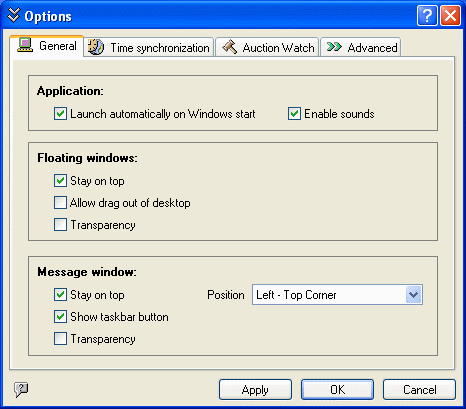The image size is (466, 409).
Task: Click the title bar question mark help button
Action: tap(427, 15)
